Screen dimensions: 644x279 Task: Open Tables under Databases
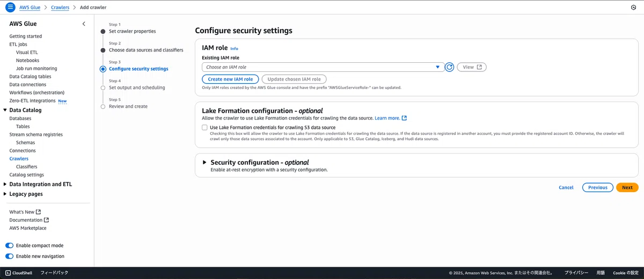[23, 127]
